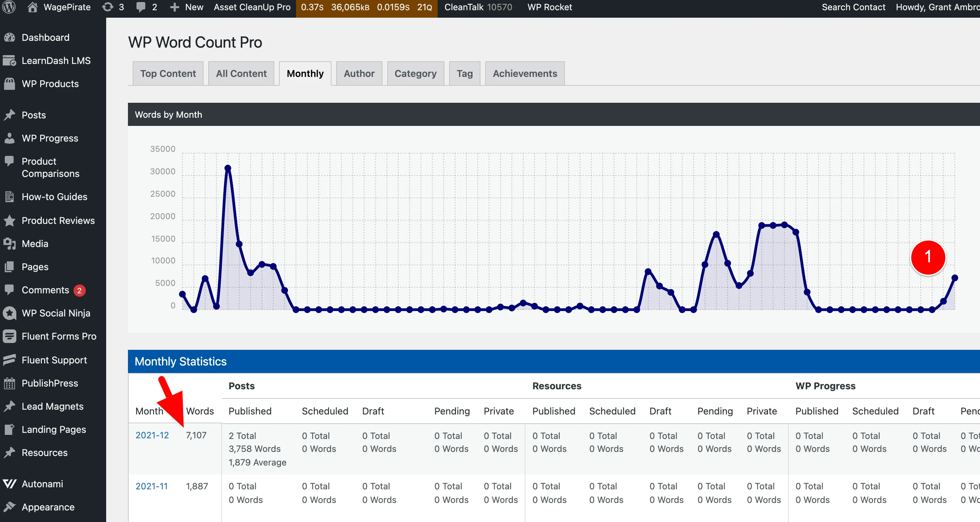Viewport: 980px width, 522px height.
Task: Click the LearnDash LMS sidebar icon
Action: coord(10,61)
